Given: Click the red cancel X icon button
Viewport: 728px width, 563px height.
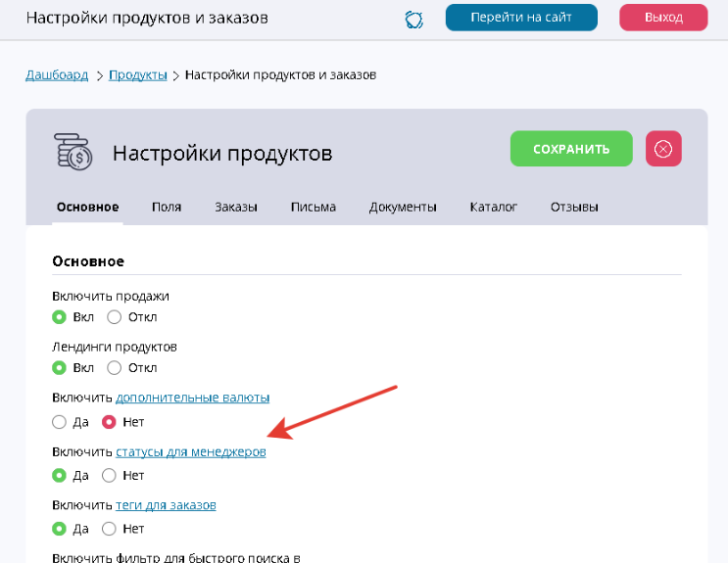Looking at the screenshot, I should tap(663, 149).
